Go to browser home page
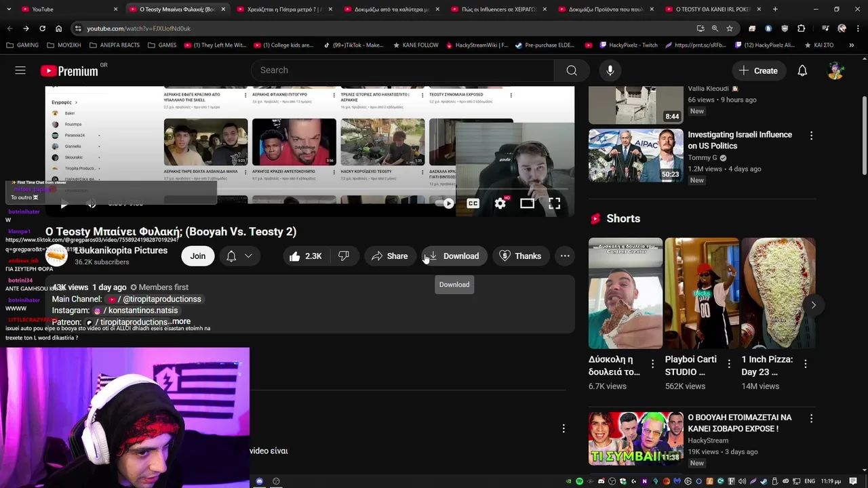868x488 pixels. (x=58, y=28)
